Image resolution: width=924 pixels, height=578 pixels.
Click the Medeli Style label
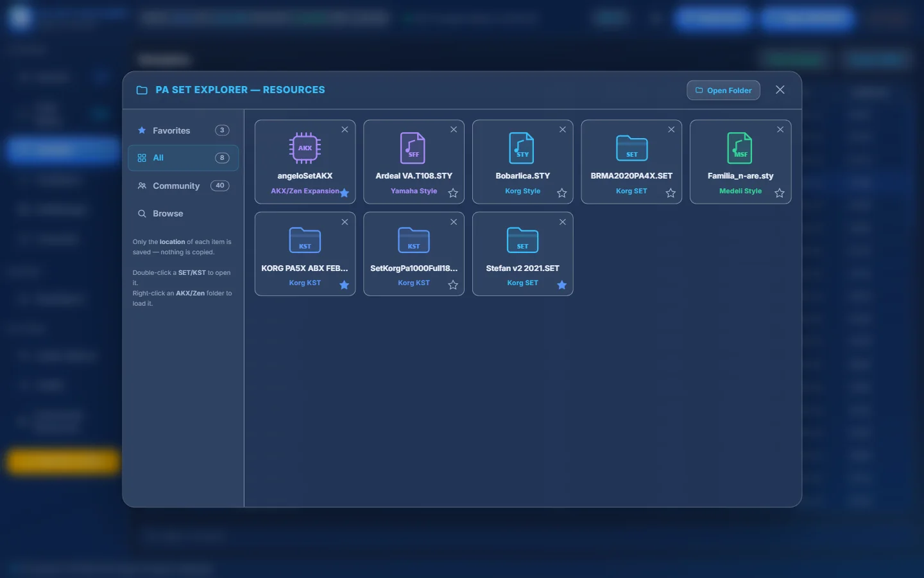[x=740, y=191]
